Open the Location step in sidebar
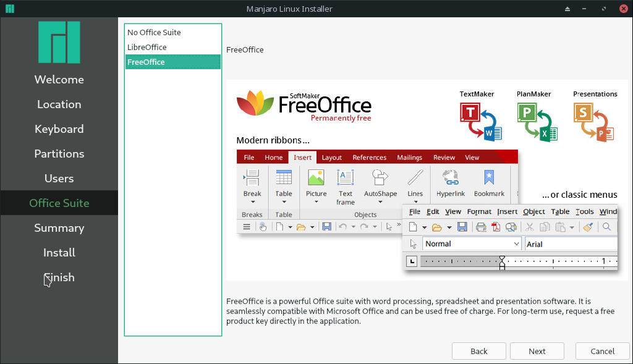This screenshot has width=633, height=364. 59,104
